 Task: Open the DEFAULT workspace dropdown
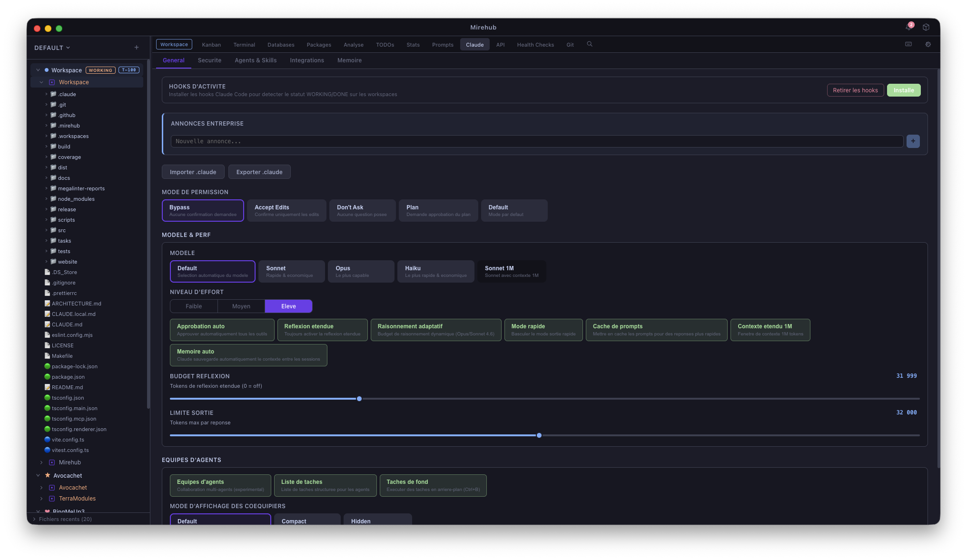(x=52, y=48)
